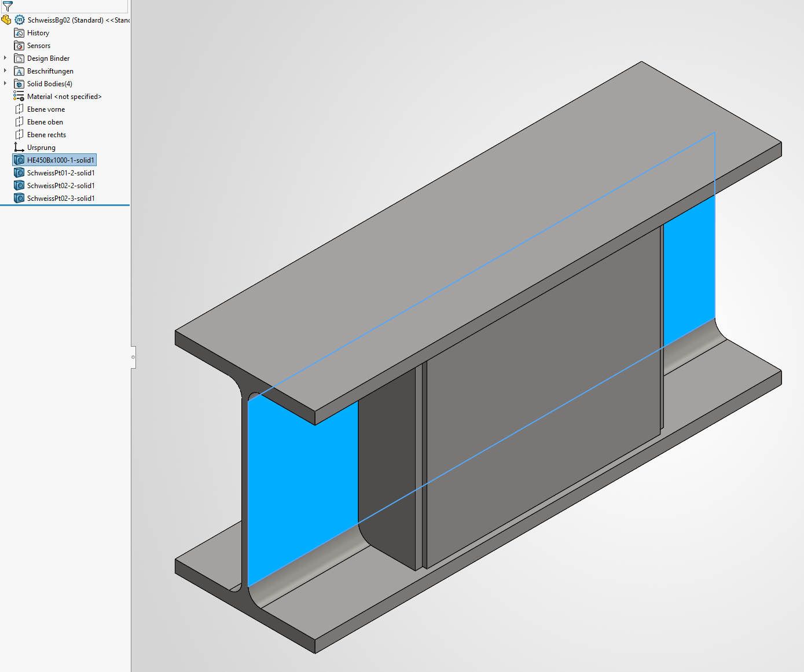The height and width of the screenshot is (672, 804).
Task: Select the 'SchweissBg02 (Standard)' root label
Action: click(x=65, y=20)
